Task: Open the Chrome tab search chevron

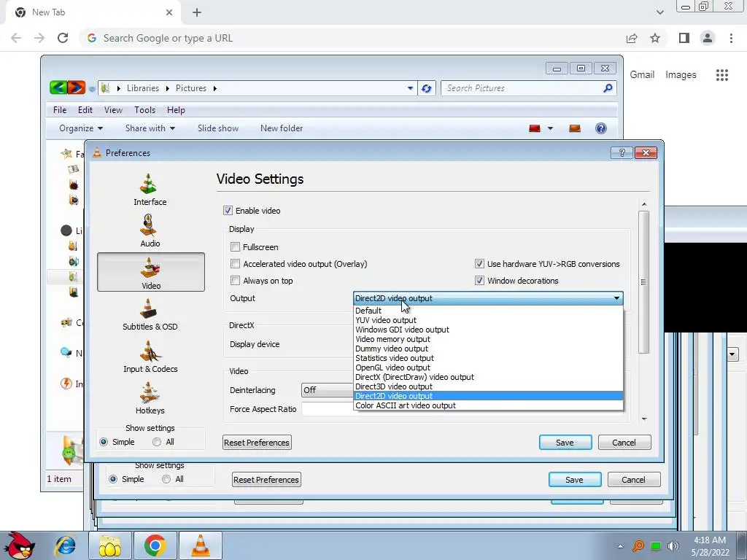Action: click(x=659, y=12)
